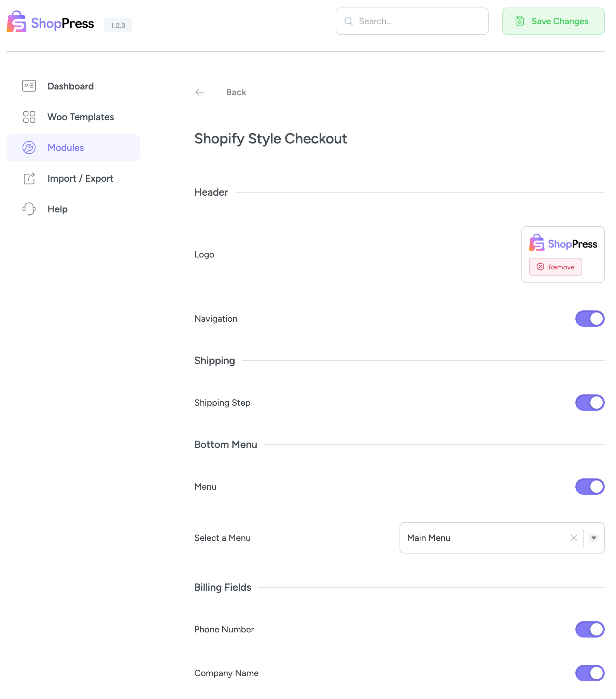Click the back arrow icon
The height and width of the screenshot is (699, 616).
click(200, 92)
